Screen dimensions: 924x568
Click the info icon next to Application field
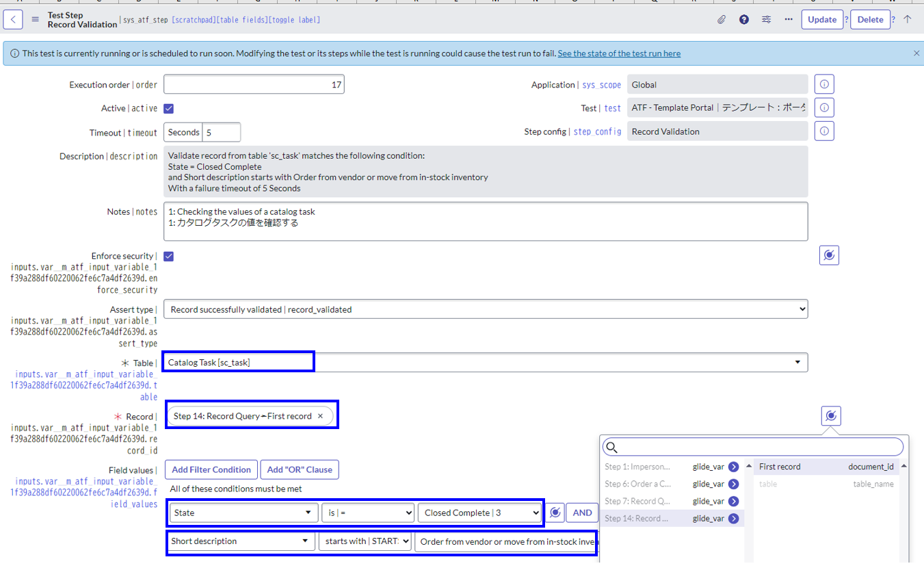(x=823, y=83)
